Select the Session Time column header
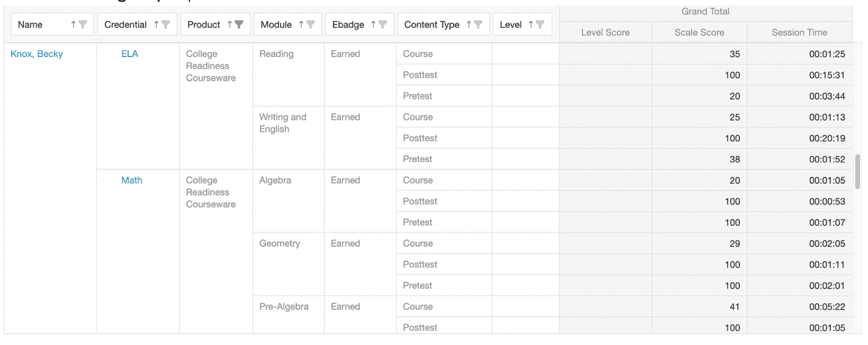The height and width of the screenshot is (345, 868). (x=799, y=33)
